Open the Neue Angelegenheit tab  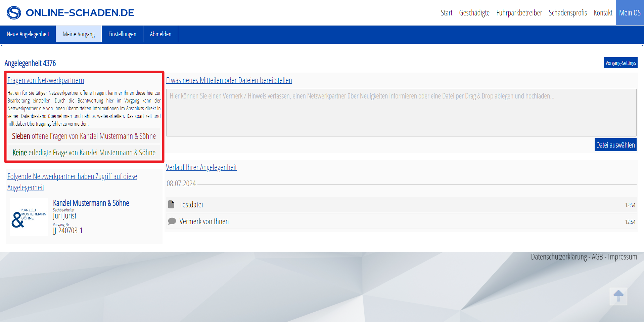(28, 34)
